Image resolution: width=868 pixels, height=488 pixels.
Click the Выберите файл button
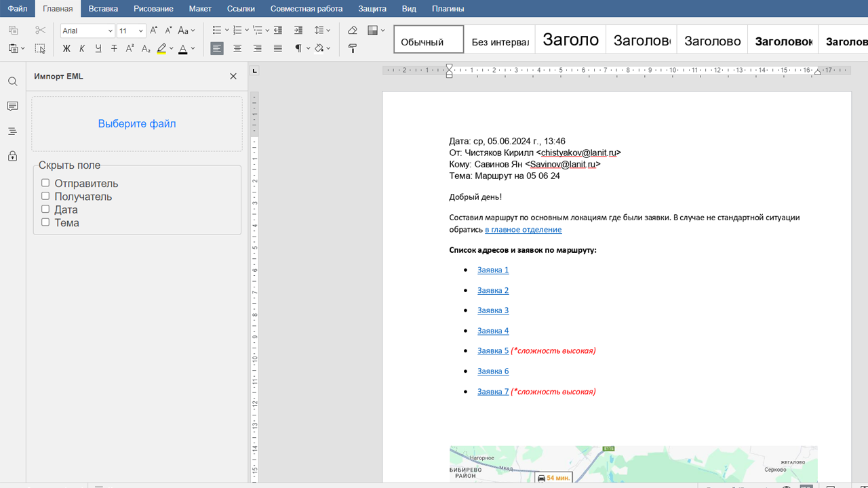[x=137, y=124]
